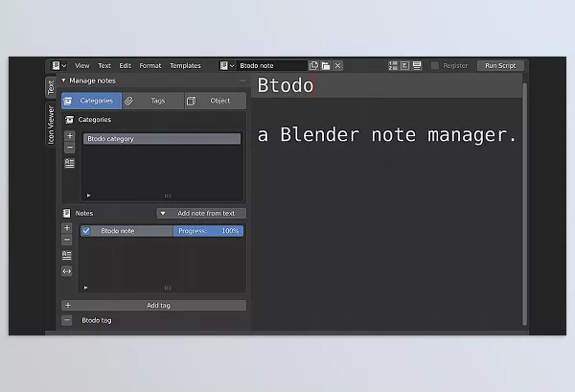Toggle line numbers display in header

[x=393, y=66]
